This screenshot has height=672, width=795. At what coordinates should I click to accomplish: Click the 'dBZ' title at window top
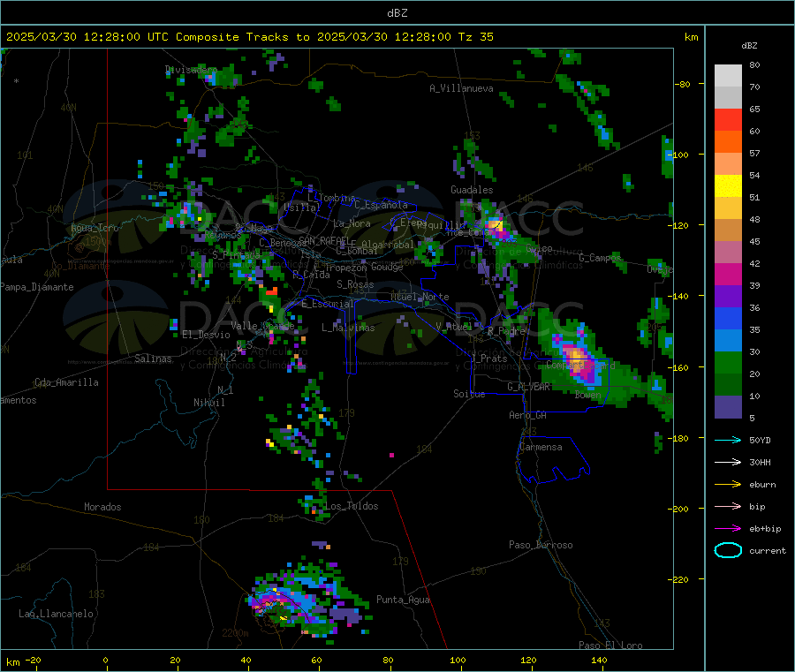coord(397,13)
